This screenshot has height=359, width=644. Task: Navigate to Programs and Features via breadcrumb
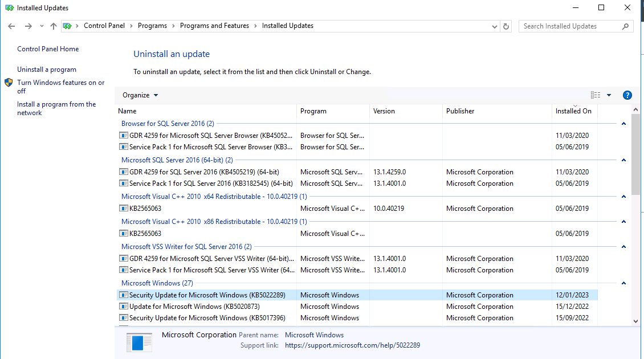[x=214, y=26]
